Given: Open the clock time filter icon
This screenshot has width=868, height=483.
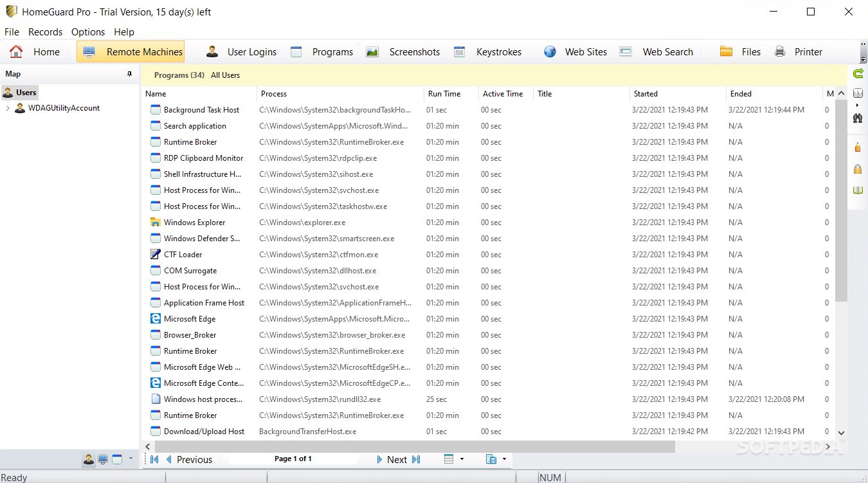Looking at the screenshot, I should click(x=858, y=93).
